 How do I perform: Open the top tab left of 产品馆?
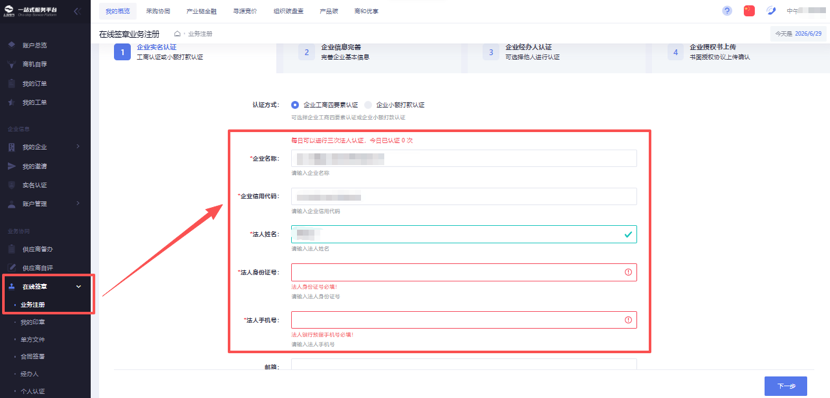tap(288, 11)
